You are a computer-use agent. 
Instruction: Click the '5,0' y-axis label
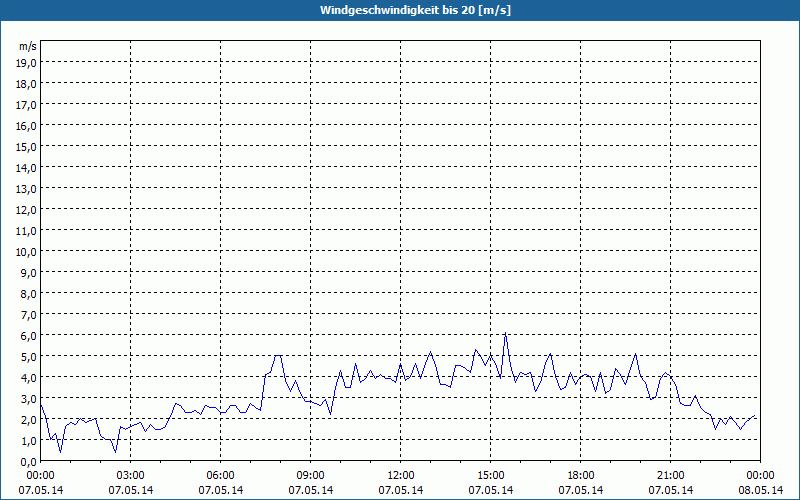(x=28, y=357)
